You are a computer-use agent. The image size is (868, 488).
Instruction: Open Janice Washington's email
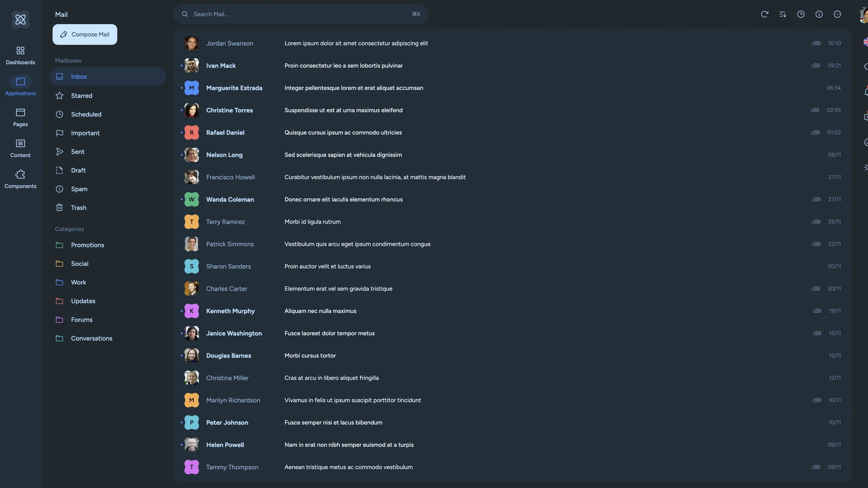pos(513,333)
